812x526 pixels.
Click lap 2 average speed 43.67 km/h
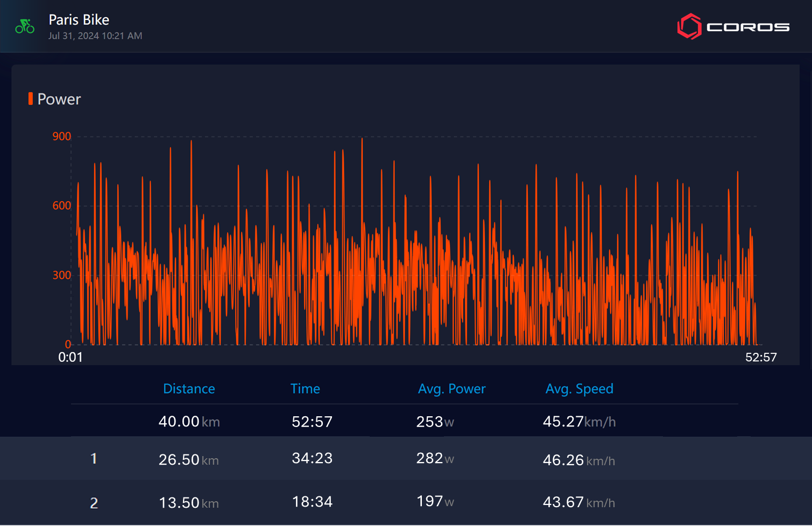(x=578, y=502)
